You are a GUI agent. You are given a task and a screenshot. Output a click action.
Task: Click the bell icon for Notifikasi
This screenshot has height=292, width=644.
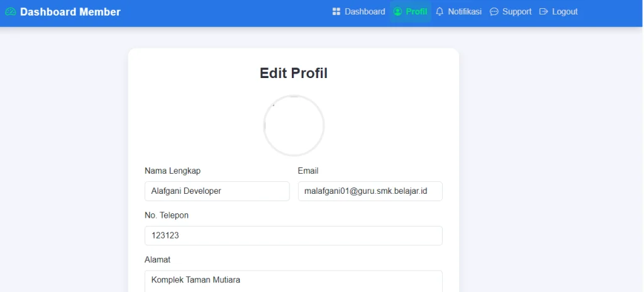(x=440, y=11)
